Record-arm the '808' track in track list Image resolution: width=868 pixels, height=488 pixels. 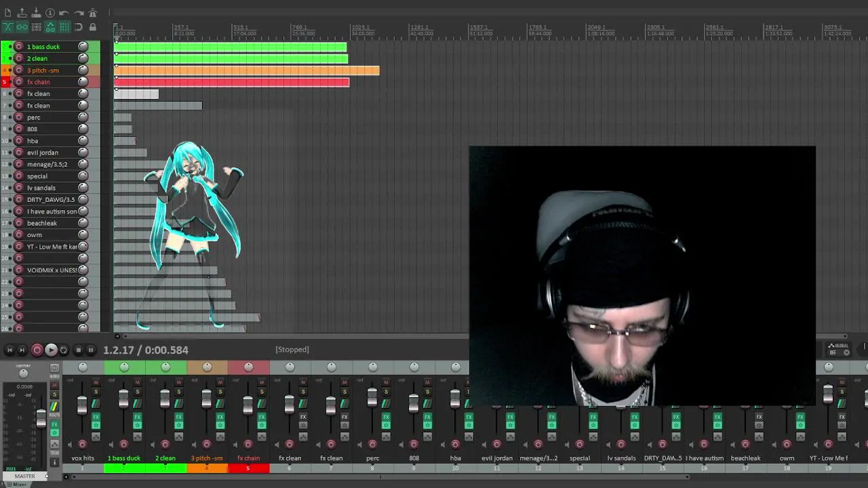click(x=19, y=129)
